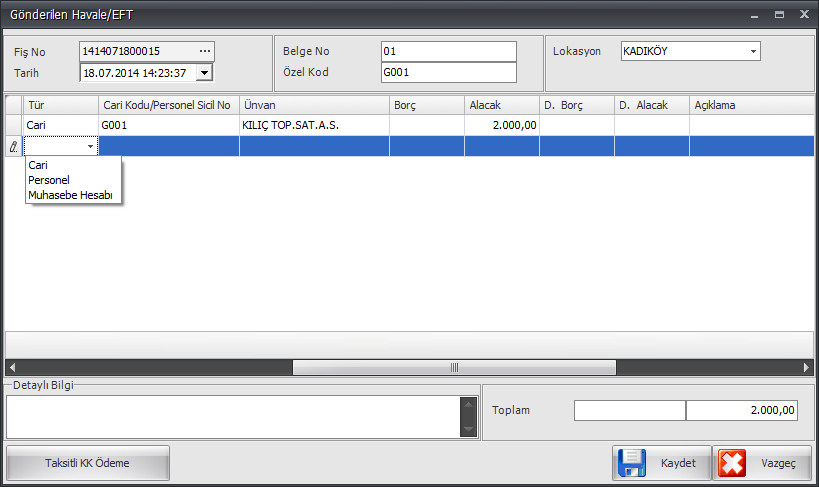
Task: Click the Açıklama column header
Action: point(752,105)
